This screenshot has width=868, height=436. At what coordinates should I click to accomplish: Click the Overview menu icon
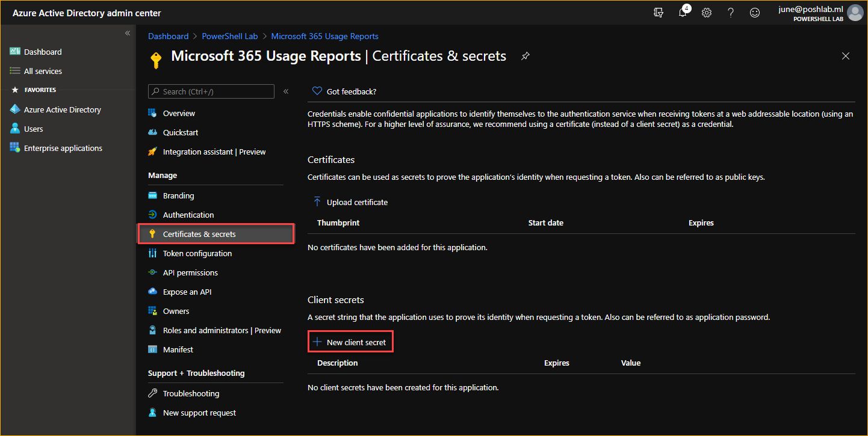click(x=152, y=113)
